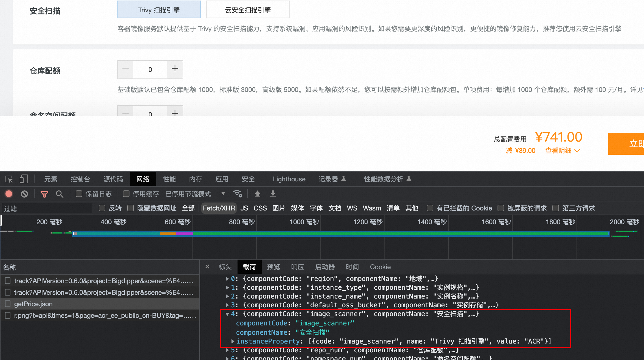Show the 时间 request tab

352,267
